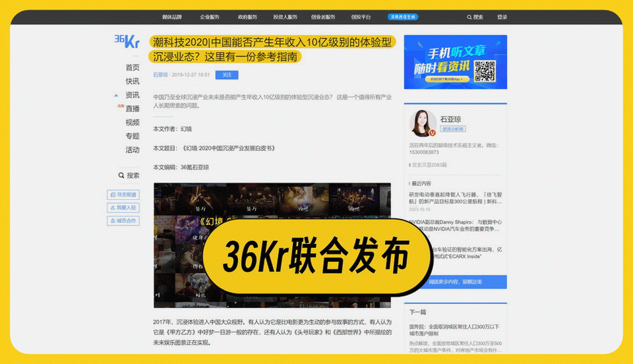
Task: Click 发表文章2083篇 in author card
Action: (x=429, y=165)
